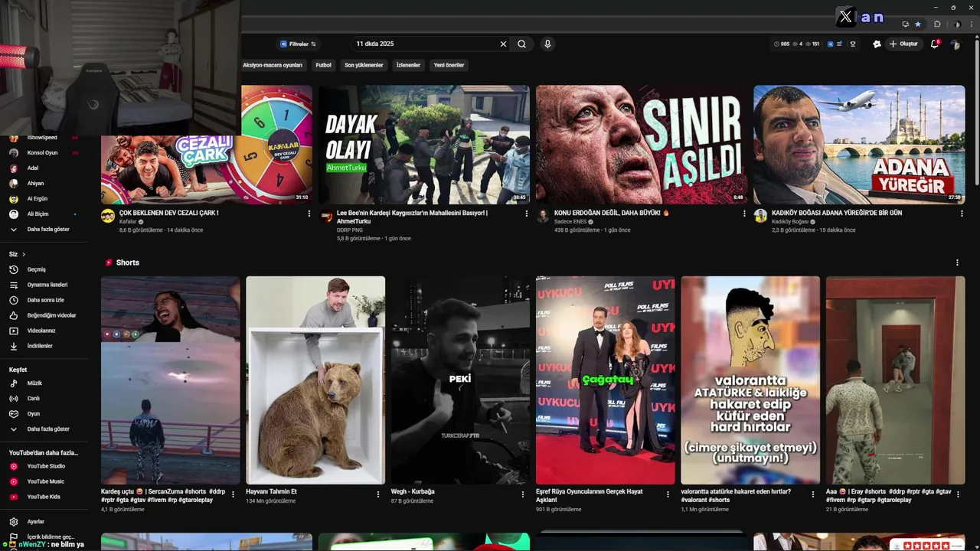Viewport: 980px width, 551px height.
Task: Open Shorts section options menu
Action: 957,262
